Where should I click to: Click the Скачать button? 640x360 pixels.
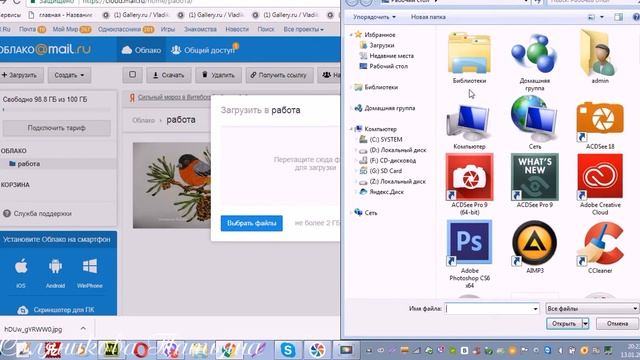click(x=169, y=75)
